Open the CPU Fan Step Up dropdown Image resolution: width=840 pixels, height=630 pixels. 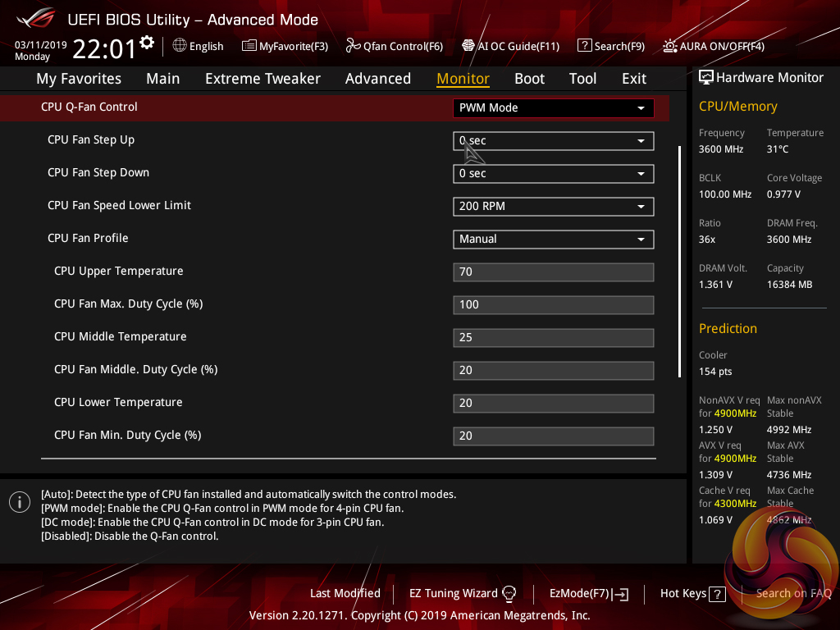pos(554,141)
